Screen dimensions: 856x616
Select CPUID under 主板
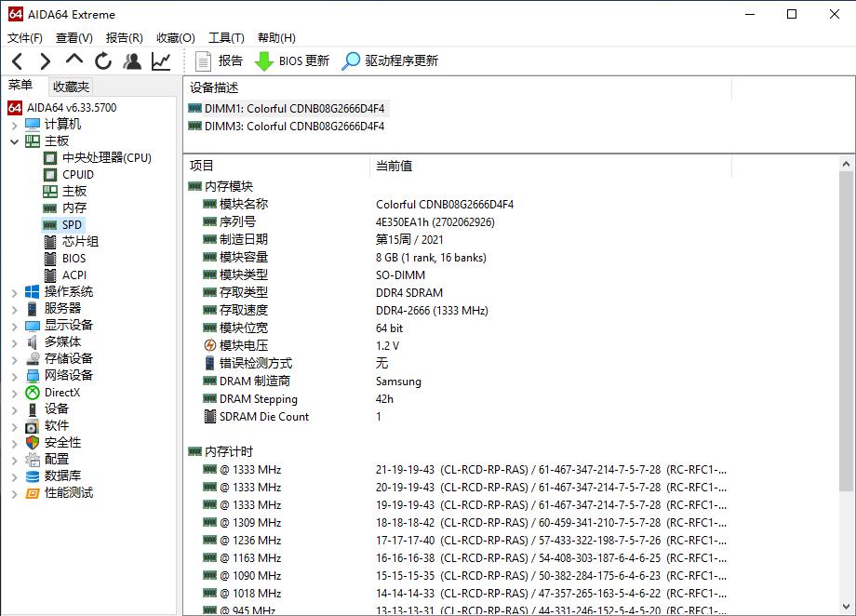[x=76, y=174]
